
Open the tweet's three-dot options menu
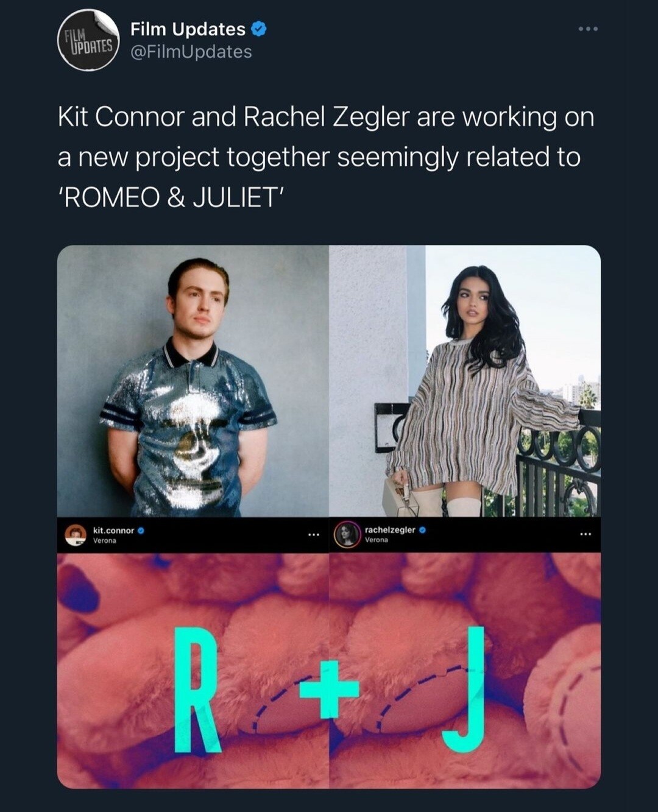point(589,29)
